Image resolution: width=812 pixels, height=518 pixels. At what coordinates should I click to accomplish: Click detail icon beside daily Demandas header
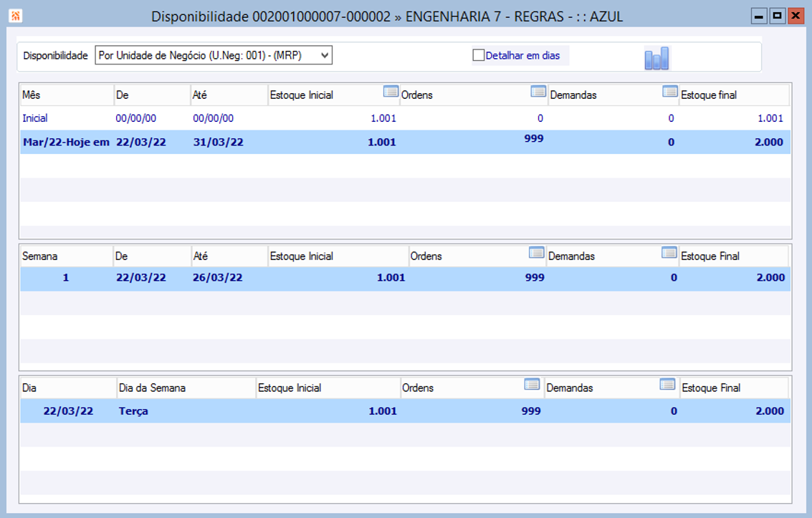[x=667, y=384]
